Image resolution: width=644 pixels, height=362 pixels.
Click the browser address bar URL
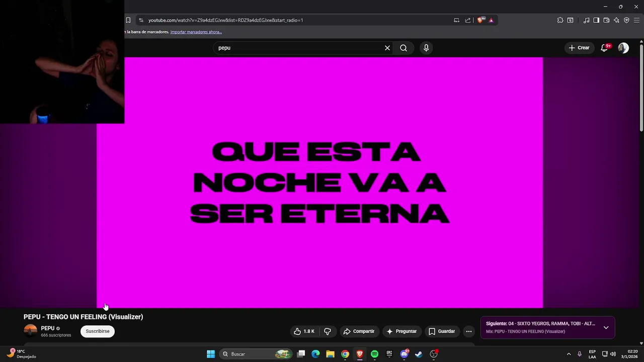(225, 20)
